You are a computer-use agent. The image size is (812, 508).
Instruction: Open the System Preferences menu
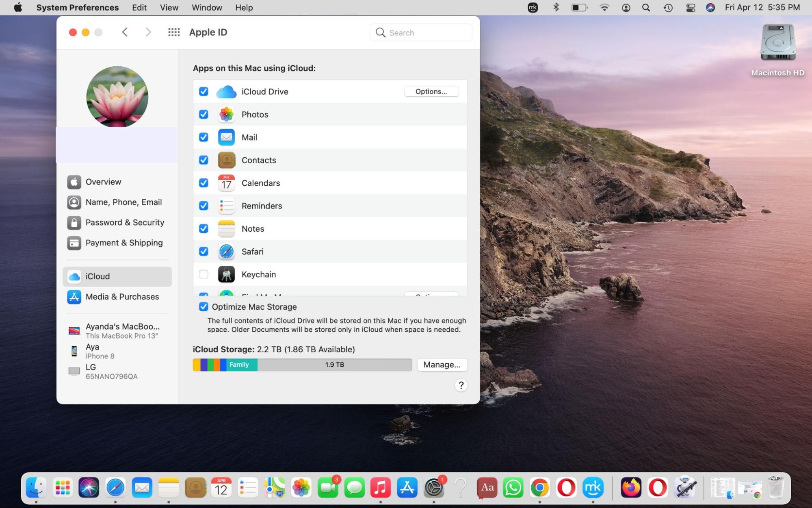coord(77,7)
